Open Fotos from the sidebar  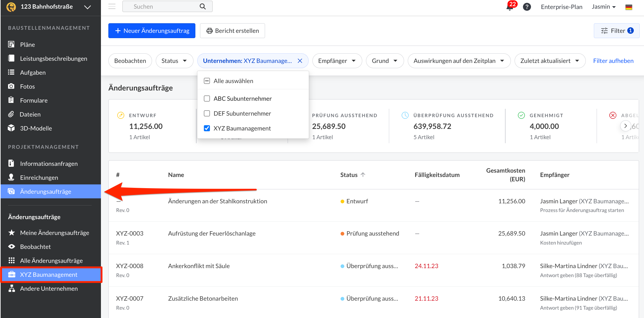27,86
